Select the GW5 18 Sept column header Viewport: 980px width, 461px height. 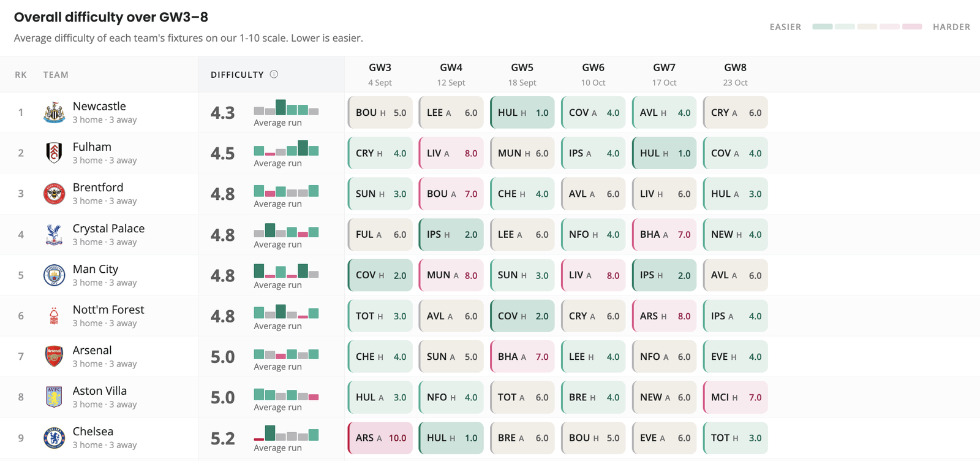point(522,74)
